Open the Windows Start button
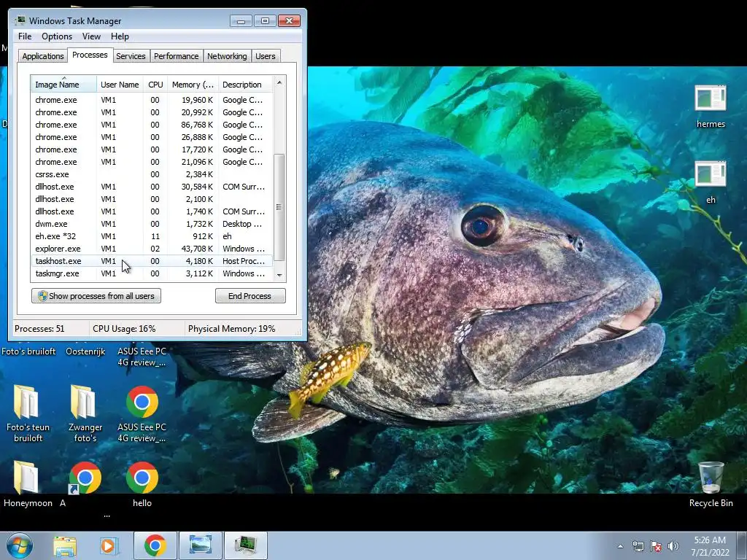747x560 pixels. (x=20, y=545)
